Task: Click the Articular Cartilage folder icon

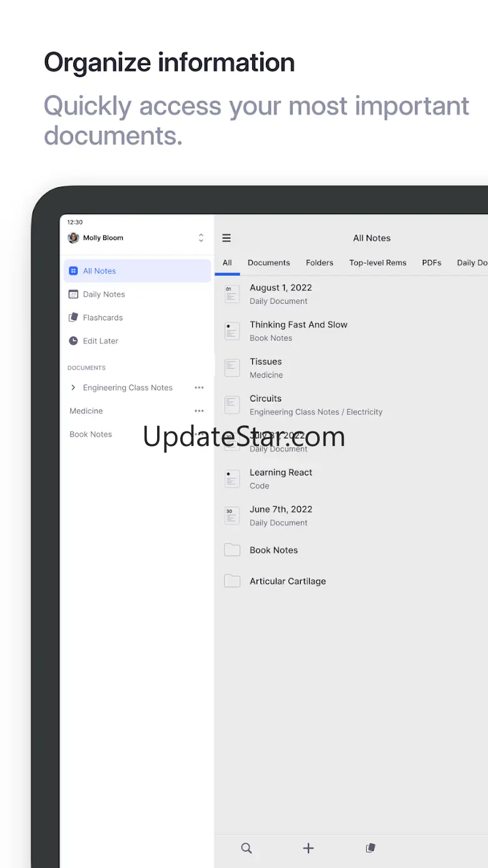Action: 232,581
